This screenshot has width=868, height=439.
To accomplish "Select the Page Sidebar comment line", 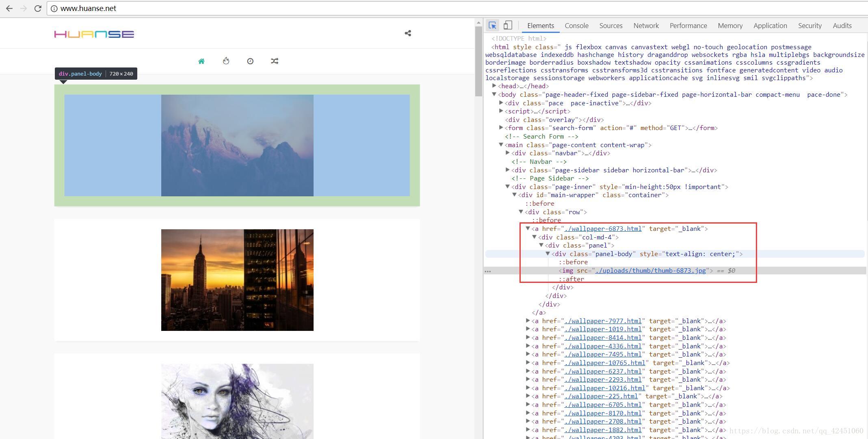I will (x=550, y=178).
